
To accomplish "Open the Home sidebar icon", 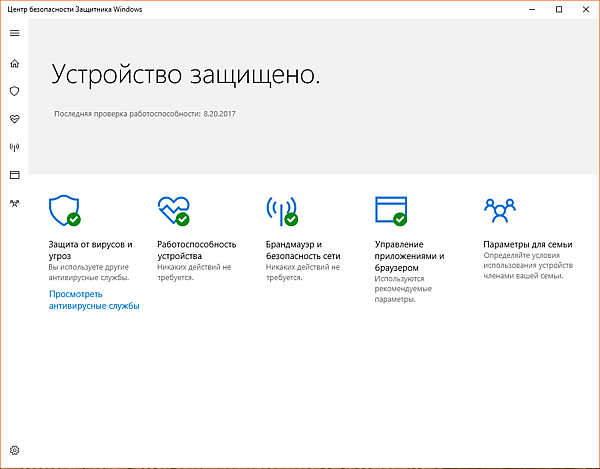I will click(x=14, y=63).
